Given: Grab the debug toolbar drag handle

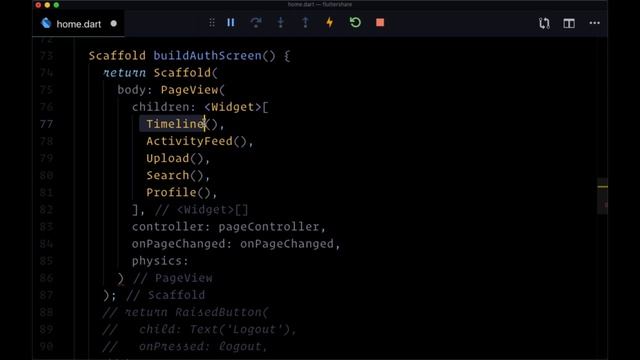Looking at the screenshot, I should 212,23.
